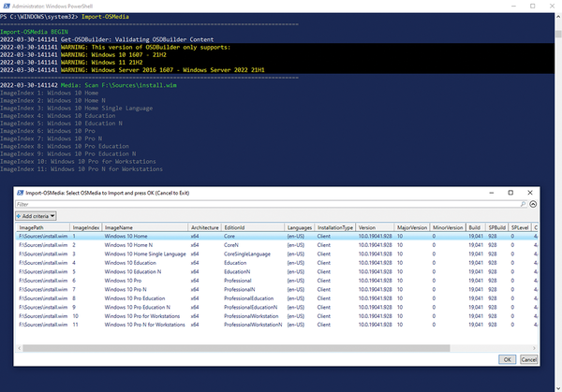Viewport: 562px width, 392px height.
Task: Minimize the Import-OSMedia dialog
Action: (492, 193)
